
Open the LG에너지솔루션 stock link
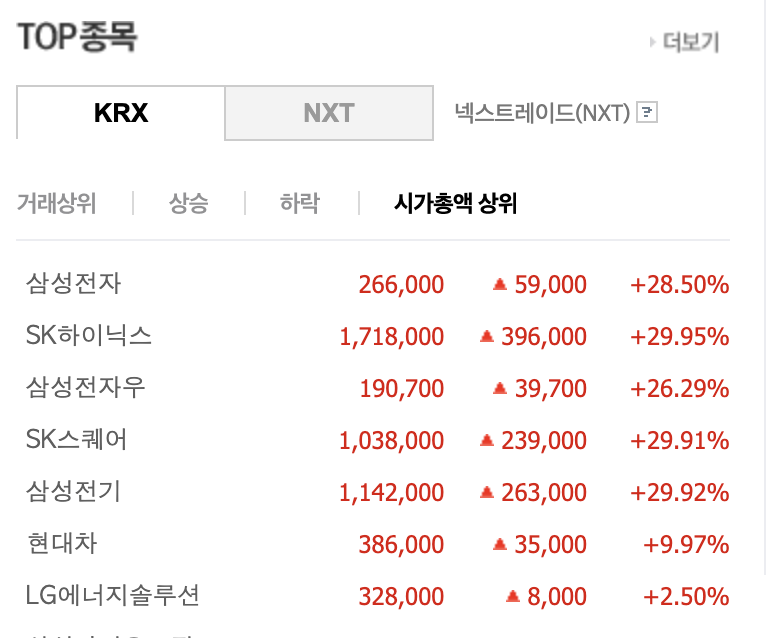(112, 596)
